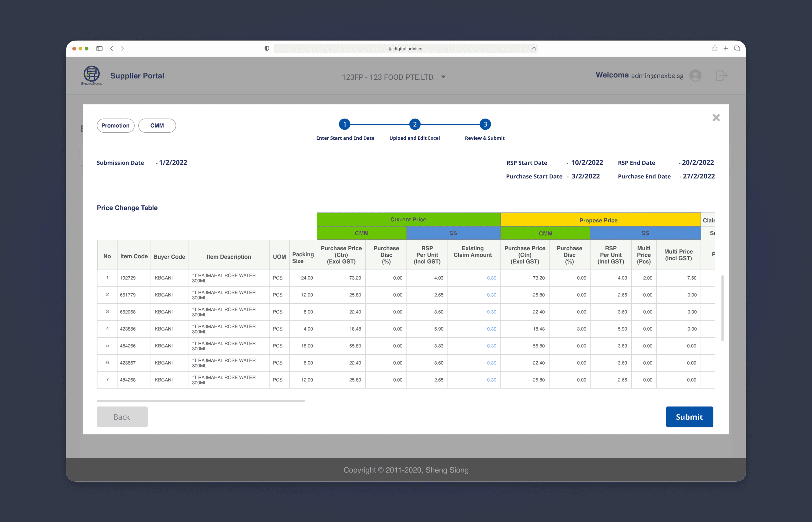Click the RSP Start Date value 10/2/2022

(587, 162)
